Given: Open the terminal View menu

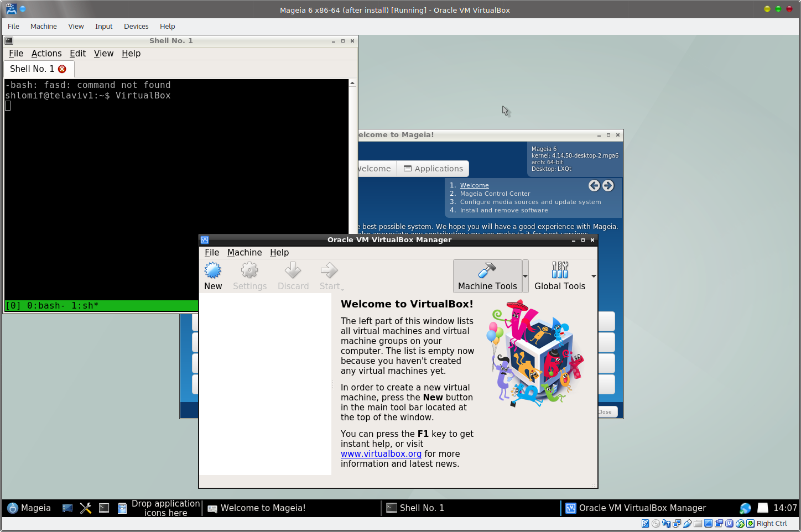Looking at the screenshot, I should 103,53.
